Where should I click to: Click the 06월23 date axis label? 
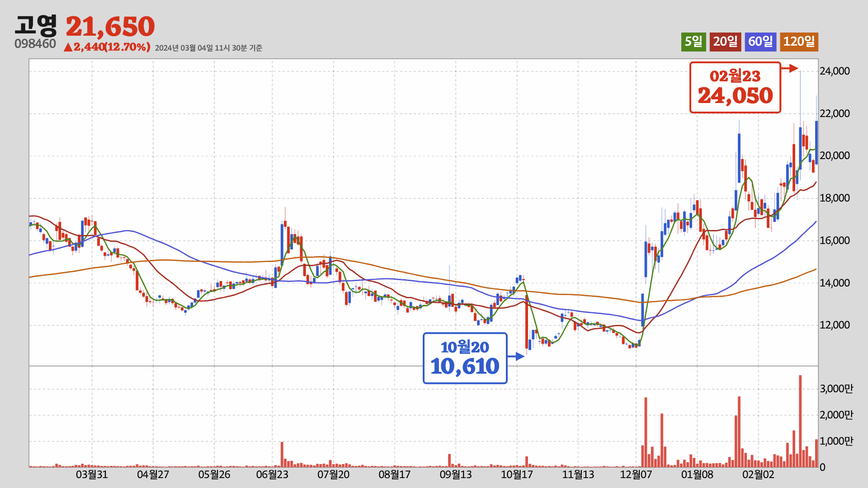pyautogui.click(x=272, y=474)
